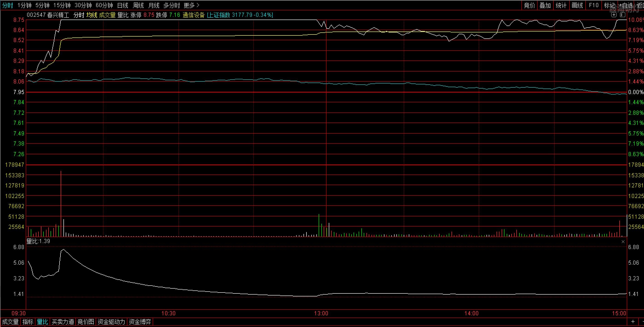Select the 15分钟 period tab
This screenshot has height=327, width=644.
62,5
